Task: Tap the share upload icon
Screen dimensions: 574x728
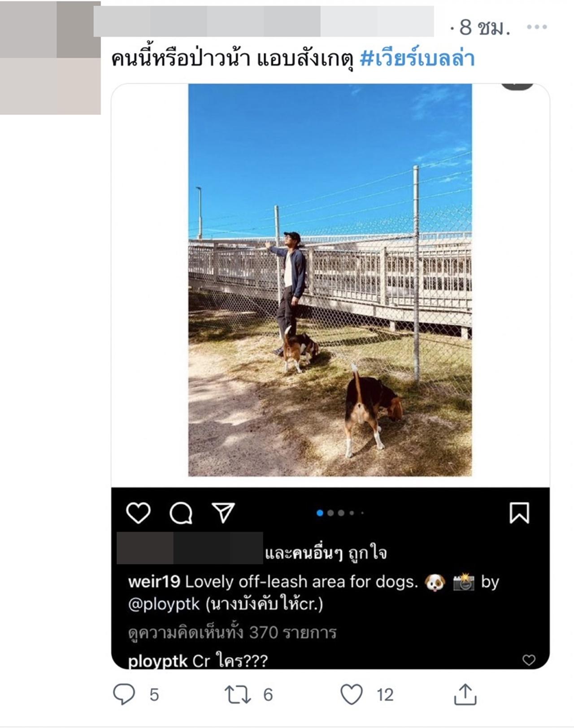Action: click(x=465, y=694)
